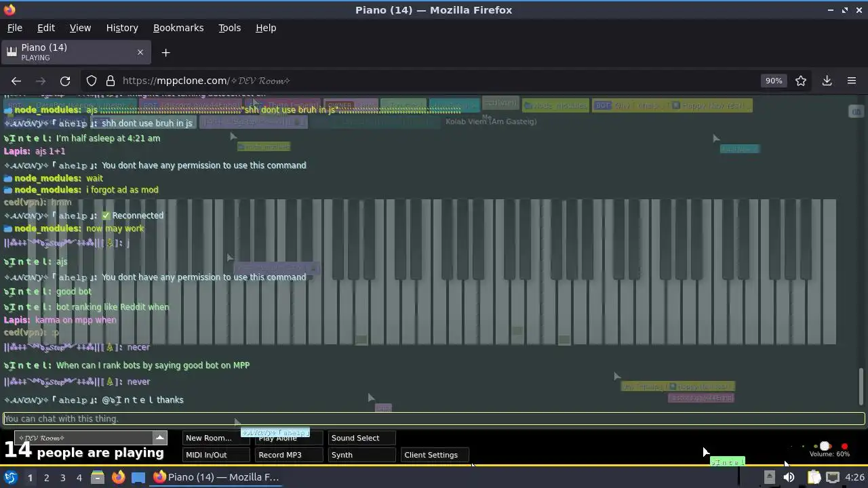Switch to workspace 4
Screen dimensions: 868x488
tap(79, 477)
